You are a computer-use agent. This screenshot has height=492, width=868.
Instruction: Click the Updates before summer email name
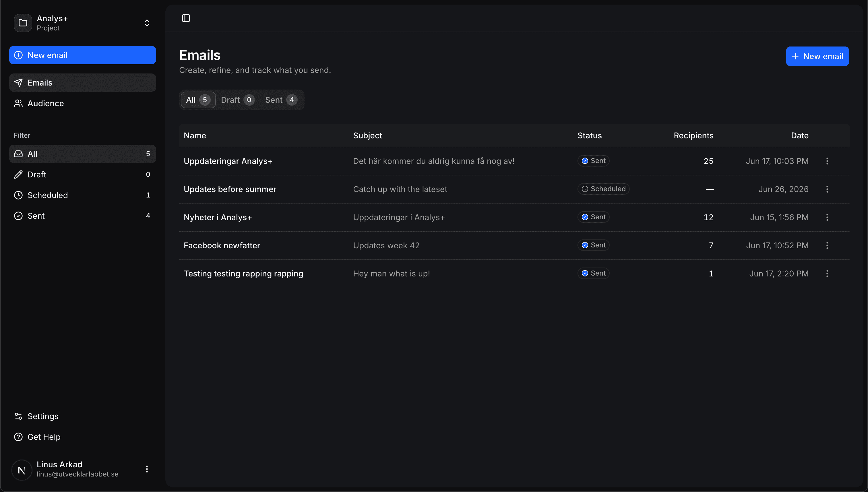click(x=230, y=189)
